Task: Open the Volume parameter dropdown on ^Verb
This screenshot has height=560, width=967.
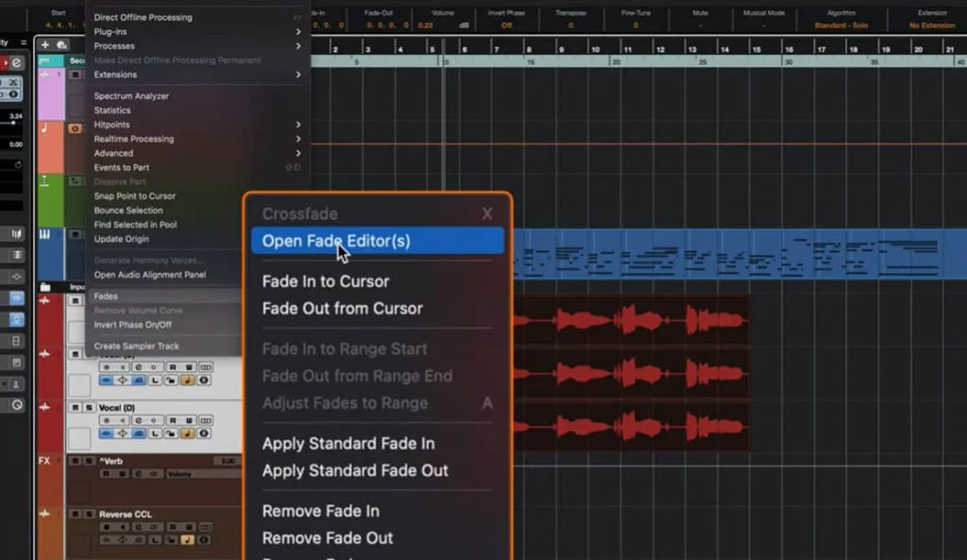Action: (204, 474)
